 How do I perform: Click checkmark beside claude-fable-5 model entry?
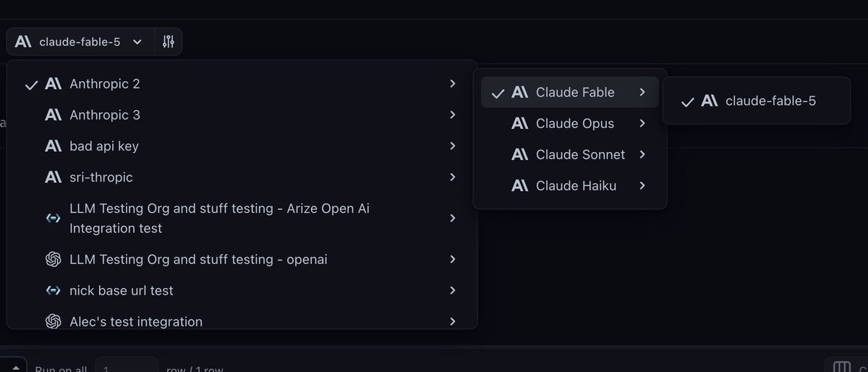687,102
